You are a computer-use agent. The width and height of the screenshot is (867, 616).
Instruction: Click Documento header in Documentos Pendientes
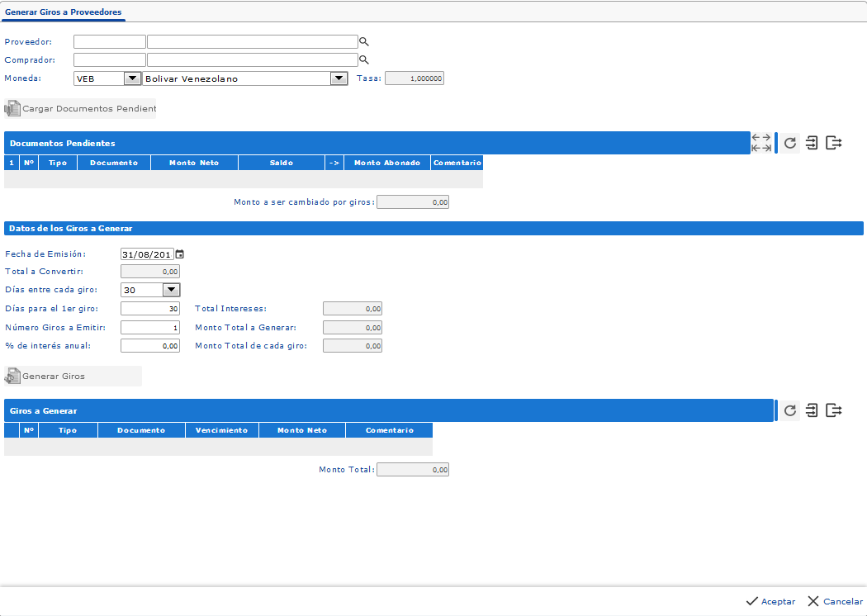pos(114,163)
